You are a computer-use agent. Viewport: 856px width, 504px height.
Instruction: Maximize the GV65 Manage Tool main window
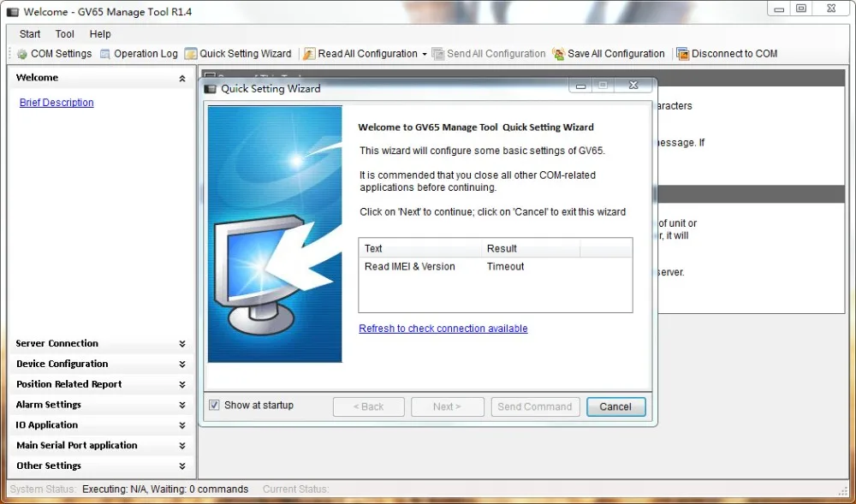pyautogui.click(x=801, y=9)
